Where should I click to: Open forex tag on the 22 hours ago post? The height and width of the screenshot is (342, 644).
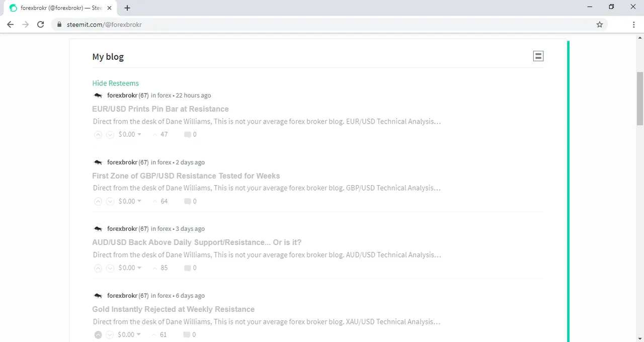(165, 95)
